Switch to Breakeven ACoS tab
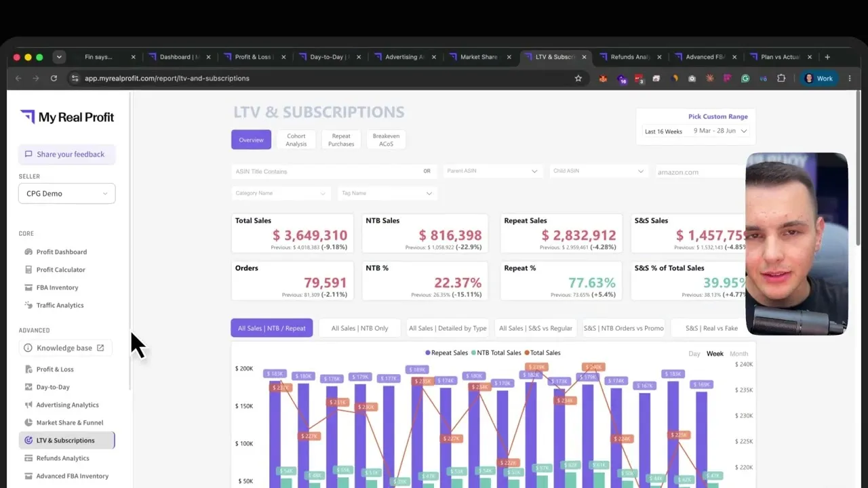The height and width of the screenshot is (488, 868). (386, 140)
